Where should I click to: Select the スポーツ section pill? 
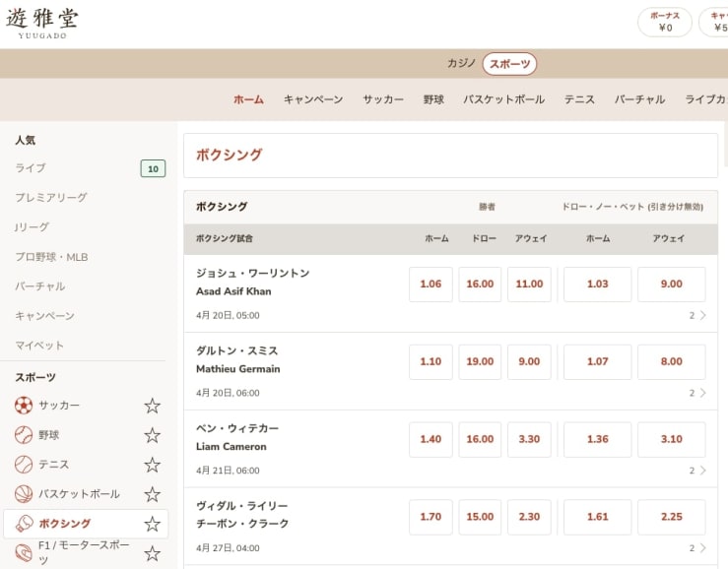click(509, 64)
